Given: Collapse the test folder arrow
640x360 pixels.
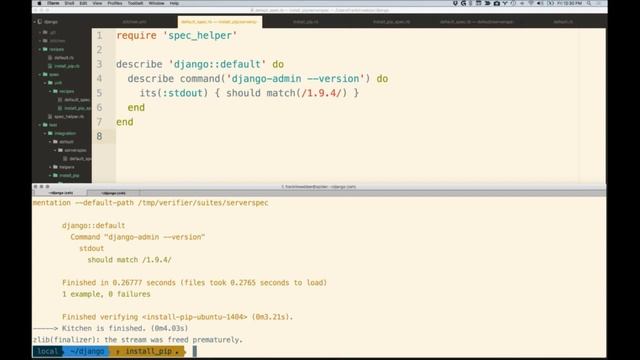Looking at the screenshot, I should [40, 125].
